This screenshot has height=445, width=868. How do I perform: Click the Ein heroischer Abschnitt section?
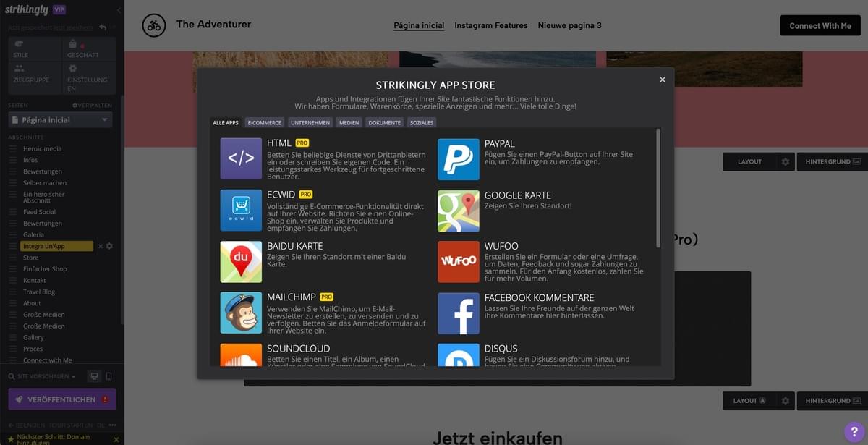point(44,198)
